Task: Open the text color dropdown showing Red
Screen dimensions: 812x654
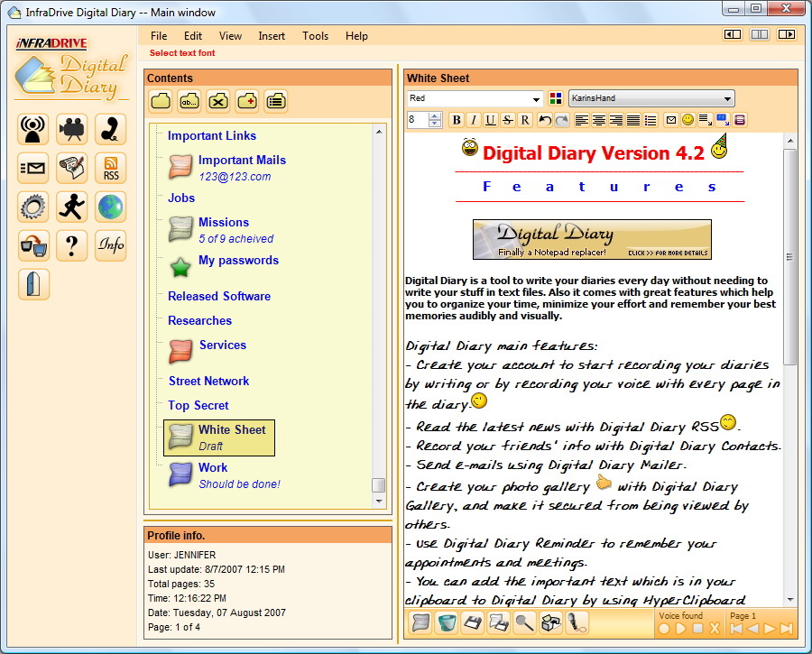Action: point(475,98)
